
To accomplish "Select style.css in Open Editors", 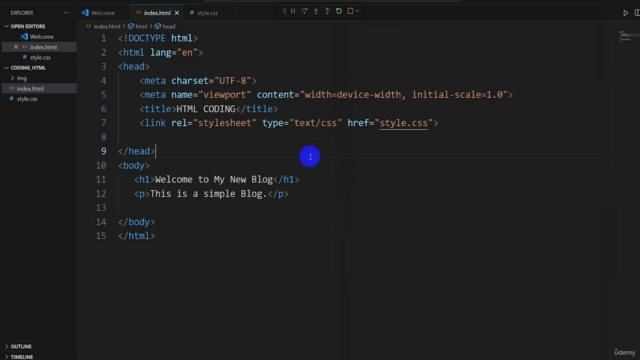I will [40, 58].
